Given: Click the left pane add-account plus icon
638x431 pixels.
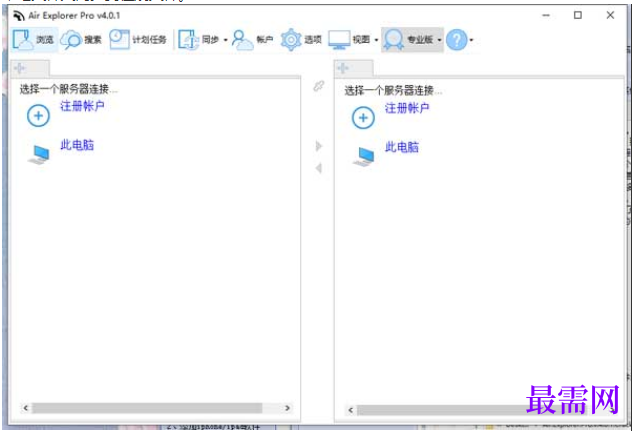Looking at the screenshot, I should point(38,116).
